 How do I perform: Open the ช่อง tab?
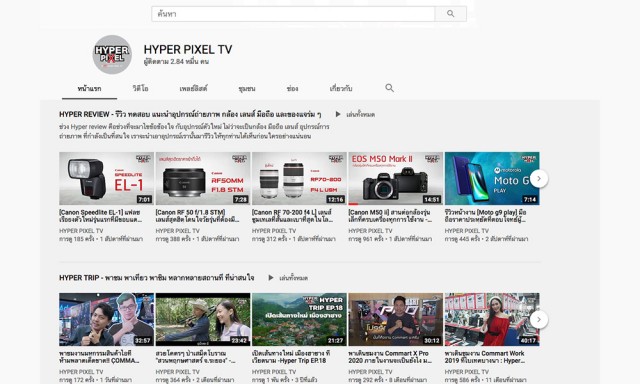pos(292,88)
